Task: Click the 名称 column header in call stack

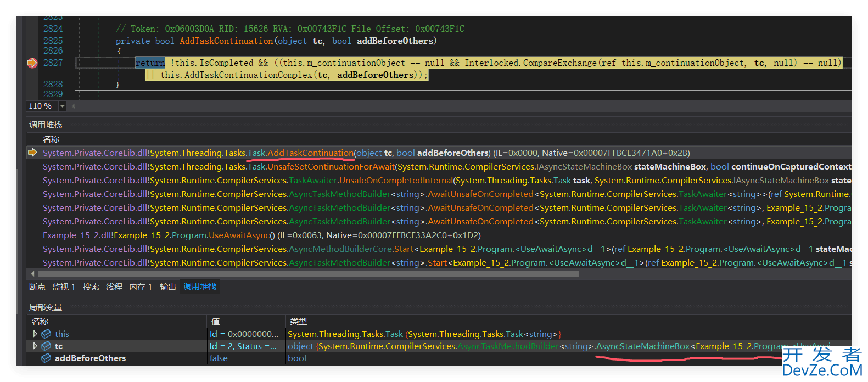Action: [51, 139]
